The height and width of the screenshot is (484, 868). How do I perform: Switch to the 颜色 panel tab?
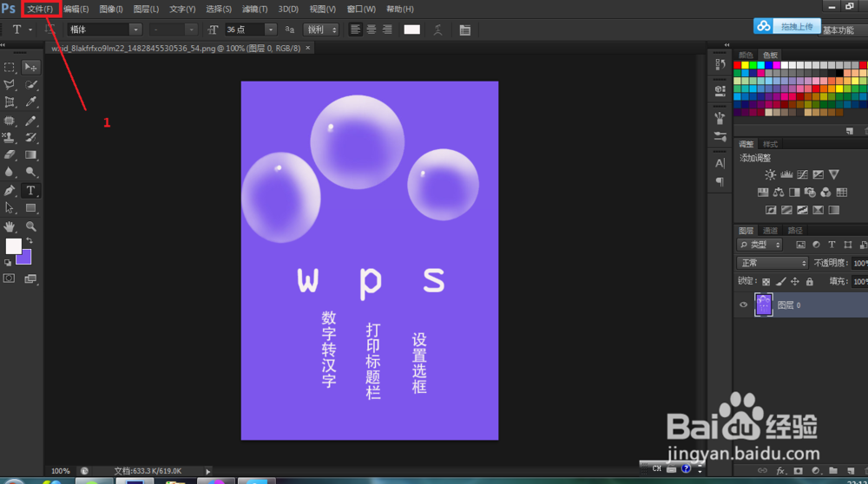click(746, 55)
